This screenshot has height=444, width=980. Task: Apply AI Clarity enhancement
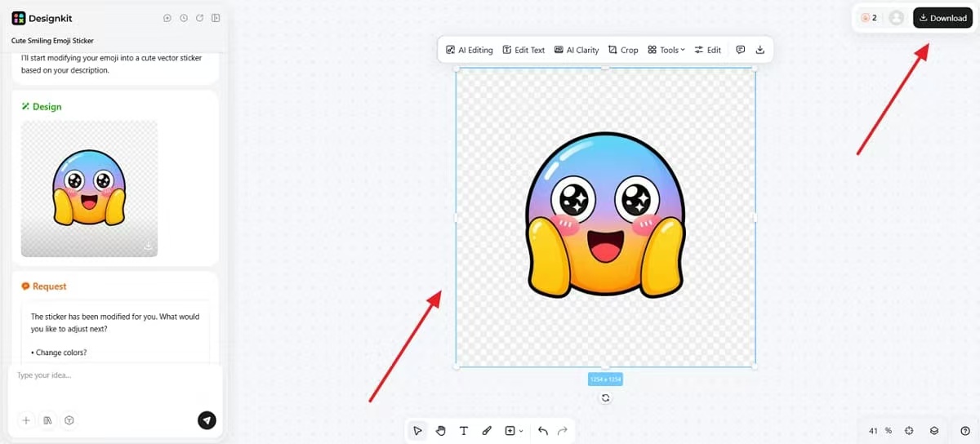click(577, 50)
